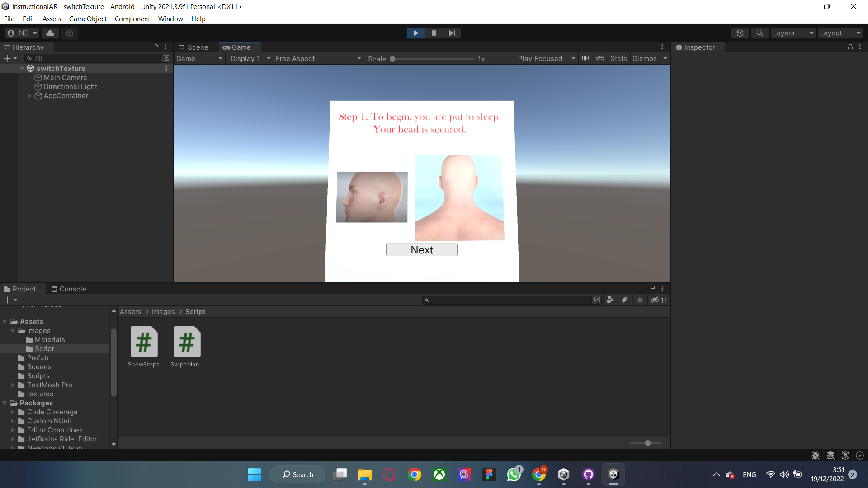Toggle hidden packages visibility showing 11
This screenshot has width=868, height=488.
coord(659,300)
